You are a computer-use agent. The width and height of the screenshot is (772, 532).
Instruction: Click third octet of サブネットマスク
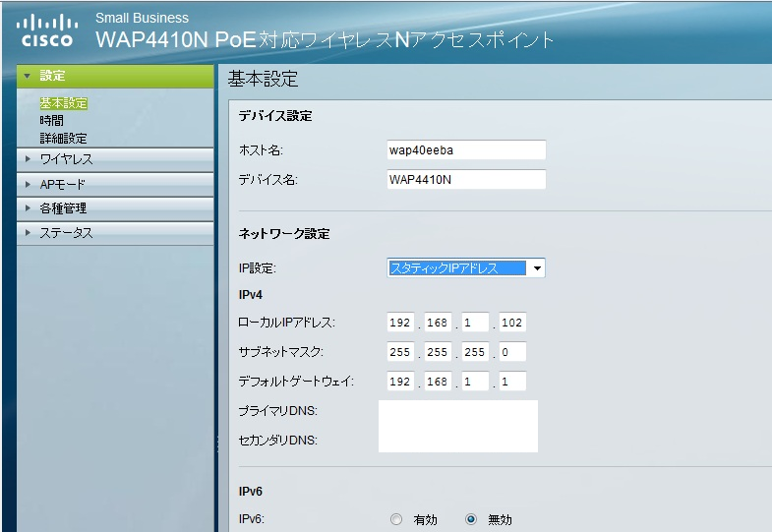[475, 352]
